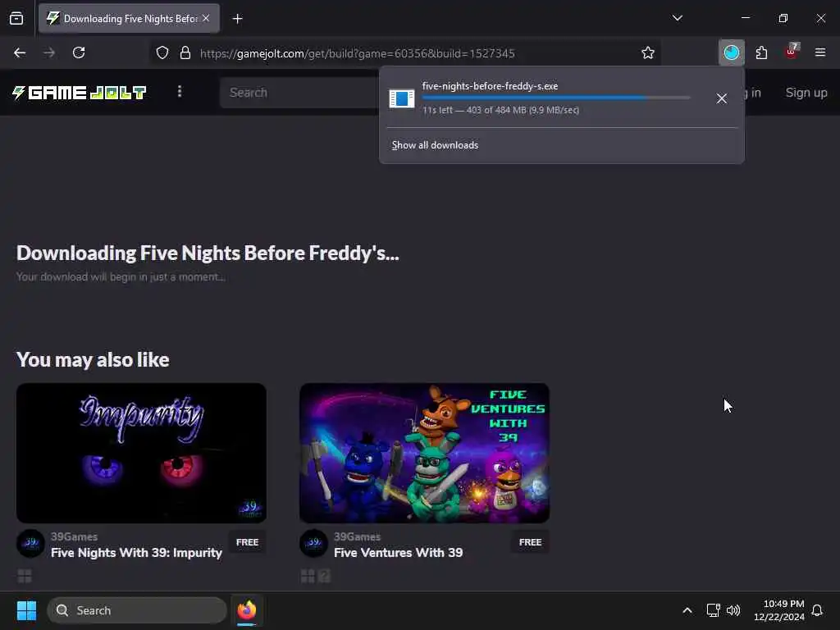Open volume speaker tray icon

pos(733,610)
